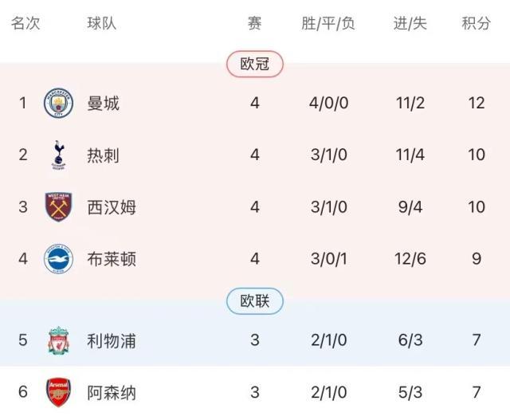The width and height of the screenshot is (510, 420).
Task: Open team page for 布莱顿
Action: pyautogui.click(x=112, y=259)
